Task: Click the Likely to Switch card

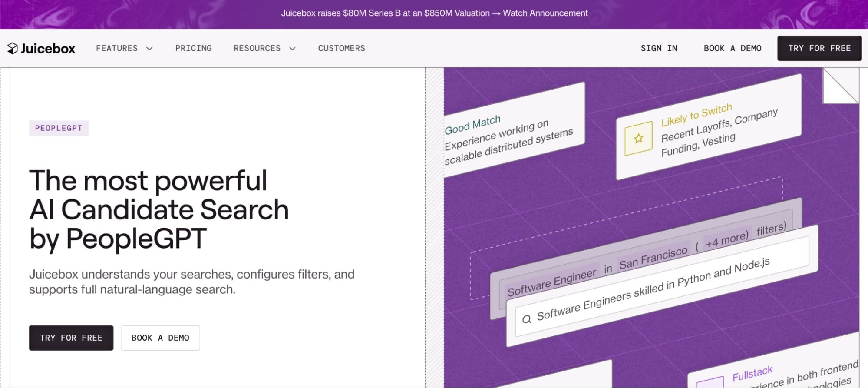Action: tap(709, 127)
